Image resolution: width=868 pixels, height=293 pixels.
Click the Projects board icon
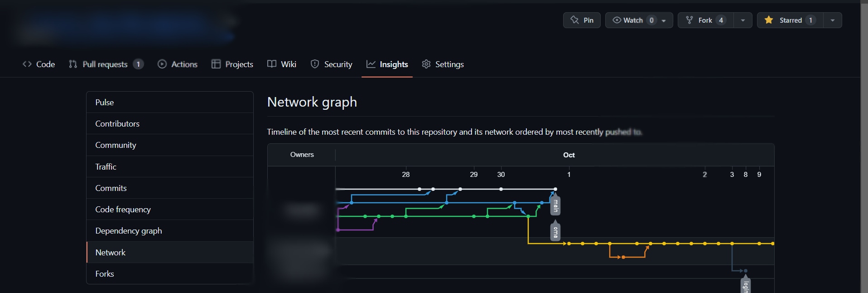pos(216,64)
